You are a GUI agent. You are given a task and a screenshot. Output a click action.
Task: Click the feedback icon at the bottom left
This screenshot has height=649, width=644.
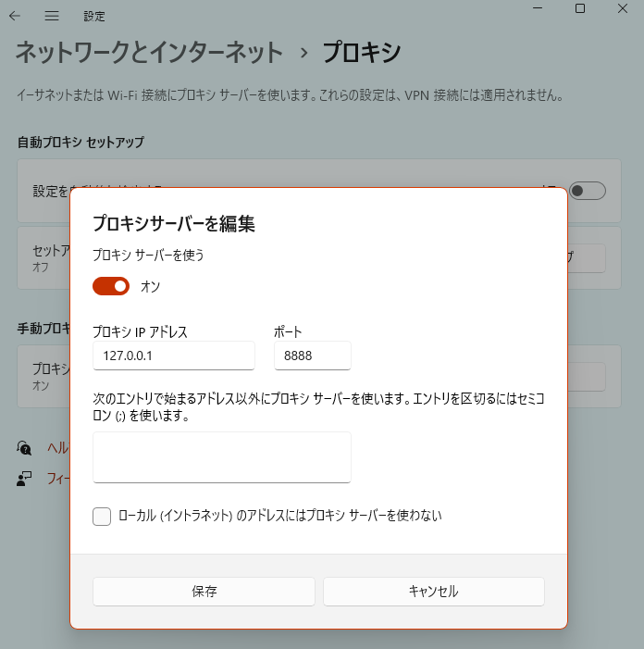24,479
